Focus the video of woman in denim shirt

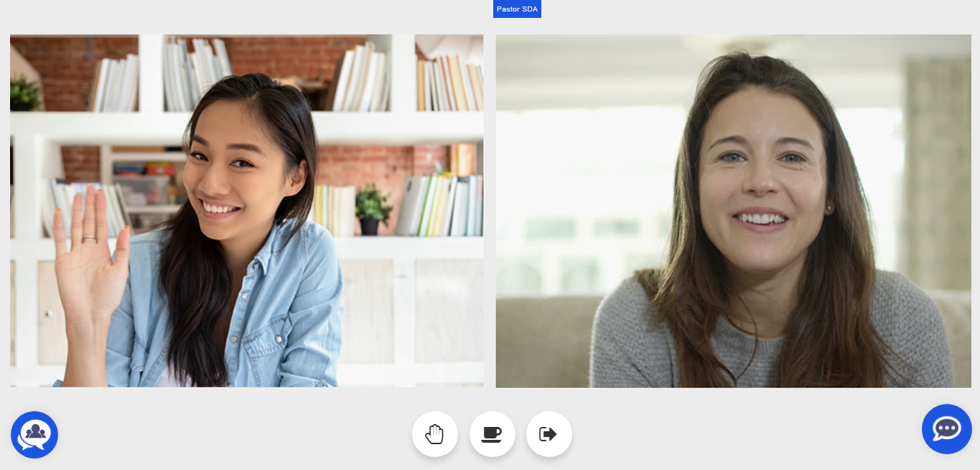coord(246,211)
